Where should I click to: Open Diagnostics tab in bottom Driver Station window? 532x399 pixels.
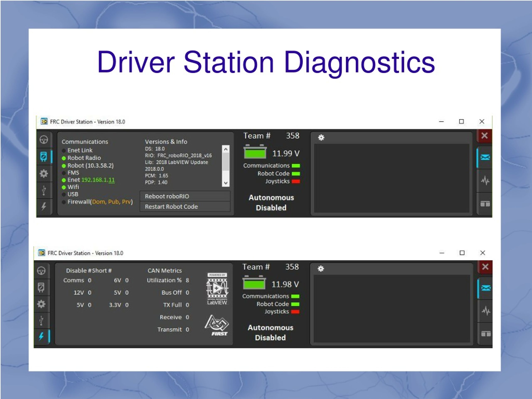coord(41,287)
